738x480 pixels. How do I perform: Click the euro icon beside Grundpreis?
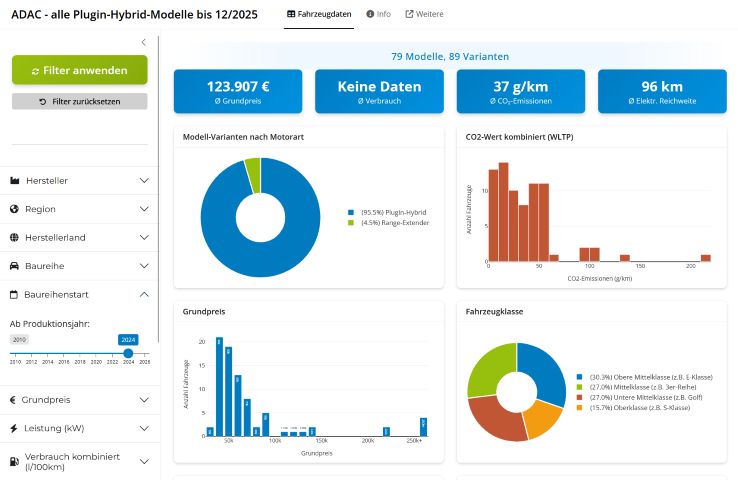coord(15,400)
